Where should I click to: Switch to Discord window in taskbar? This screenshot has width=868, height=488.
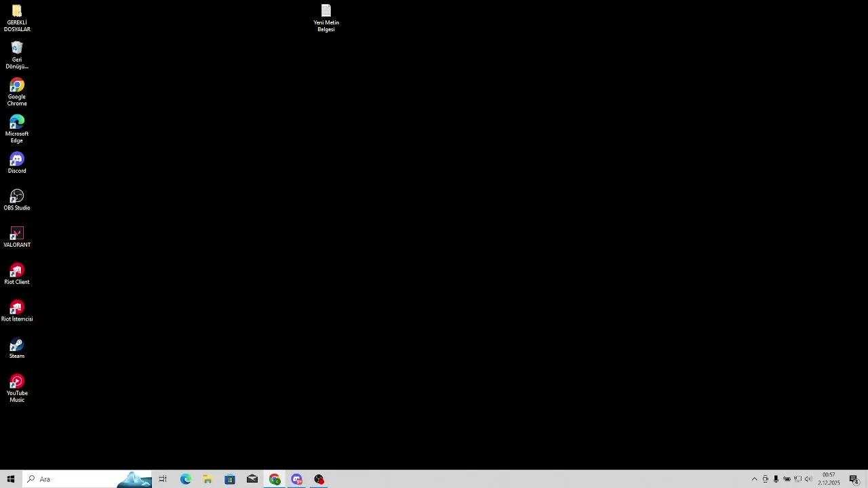click(297, 479)
